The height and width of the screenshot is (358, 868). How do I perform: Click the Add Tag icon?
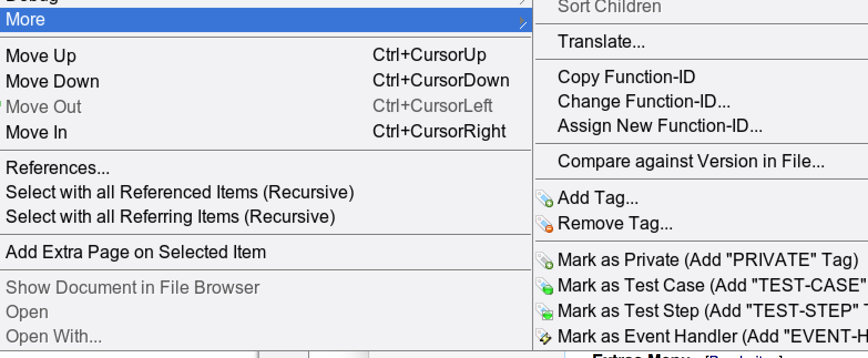[545, 199]
